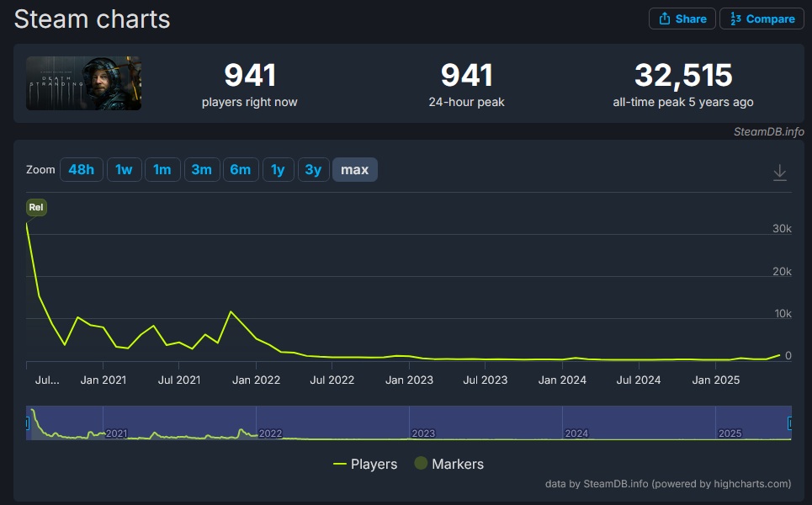Open the Compare button
Image resolution: width=812 pixels, height=505 pixels.
point(762,19)
